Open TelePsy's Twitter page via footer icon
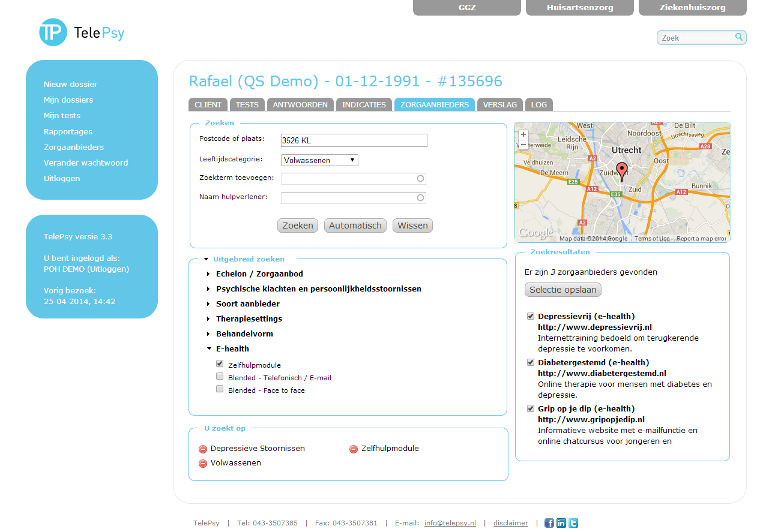769x532 pixels. pyautogui.click(x=573, y=522)
